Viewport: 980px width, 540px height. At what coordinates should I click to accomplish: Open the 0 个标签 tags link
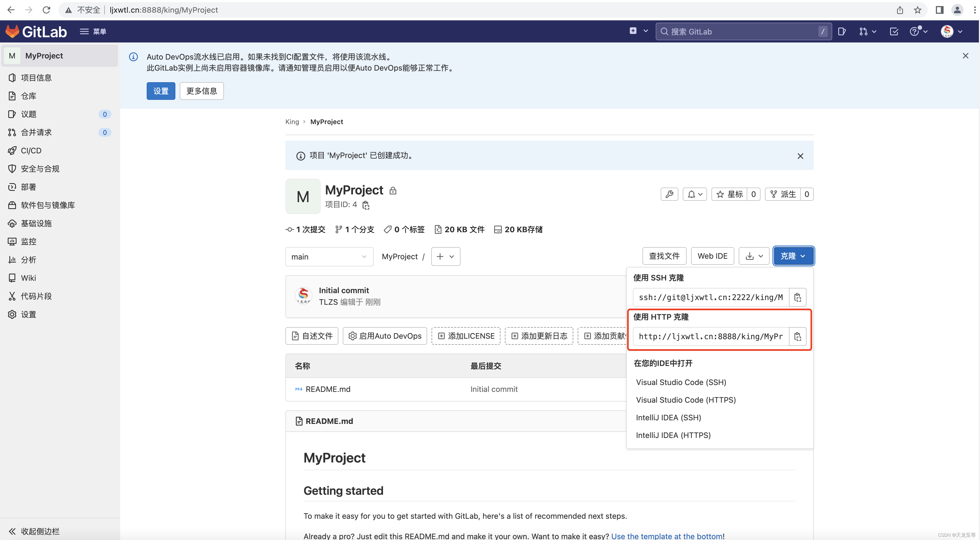pos(405,229)
